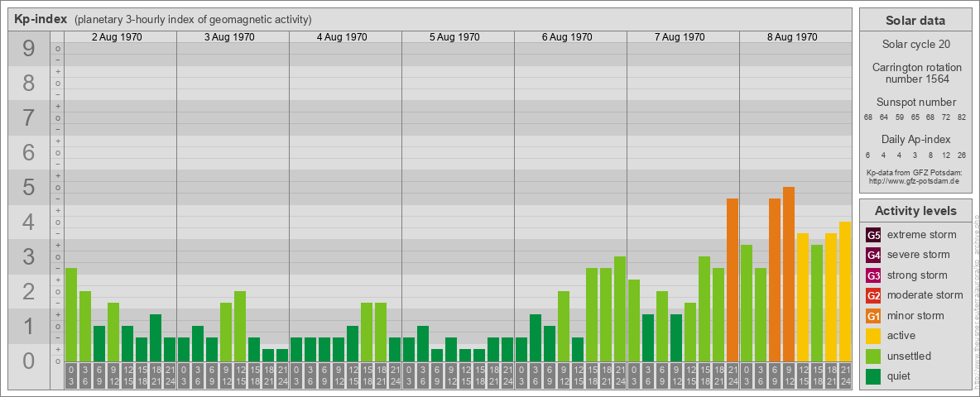The width and height of the screenshot is (980, 397).
Task: Click the '9 12' hour label under 6 Aug
Action: [564, 375]
